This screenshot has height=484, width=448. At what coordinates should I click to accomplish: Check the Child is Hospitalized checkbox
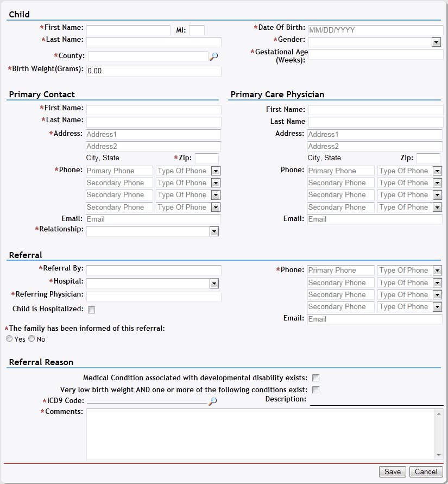click(x=91, y=310)
